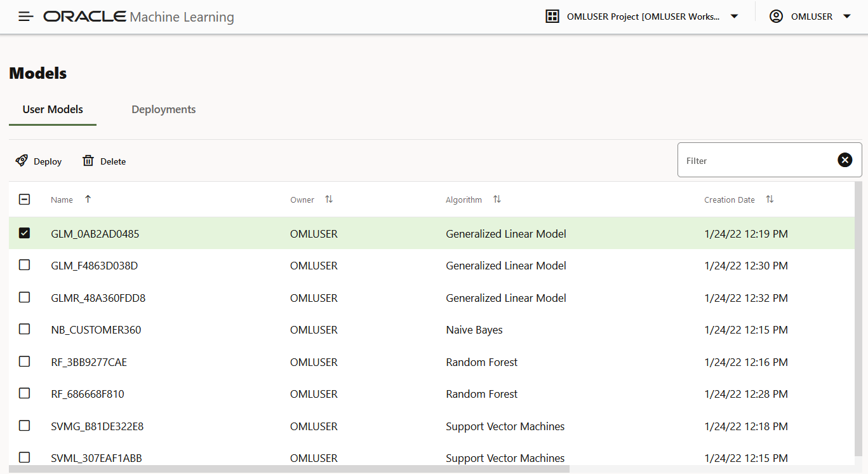Click Random Forest cell for RF_3BB9277CAE

[x=482, y=362]
